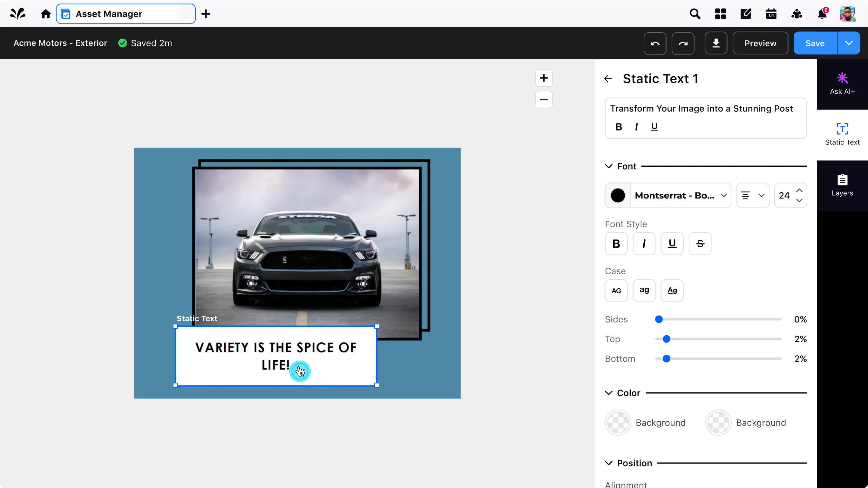Click the Preview button

(x=760, y=43)
